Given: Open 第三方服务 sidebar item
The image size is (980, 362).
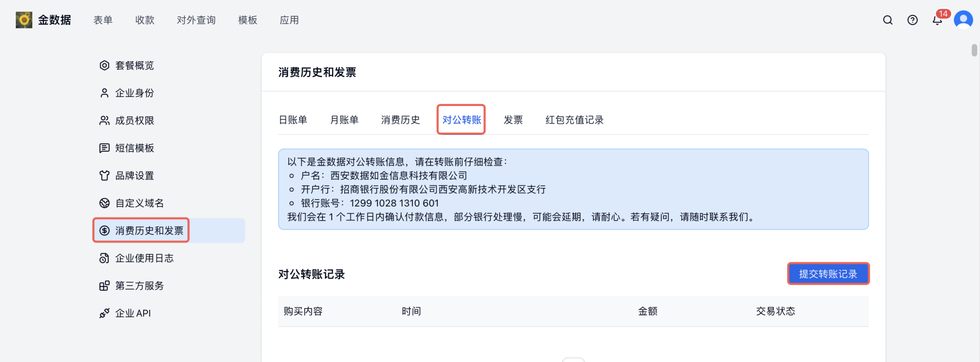Looking at the screenshot, I should (139, 285).
